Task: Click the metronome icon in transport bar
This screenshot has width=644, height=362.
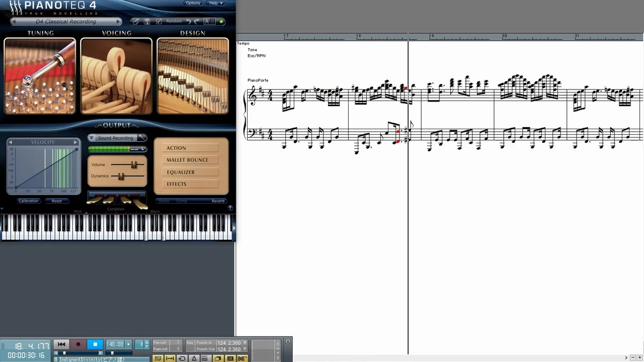Action: (x=194, y=358)
